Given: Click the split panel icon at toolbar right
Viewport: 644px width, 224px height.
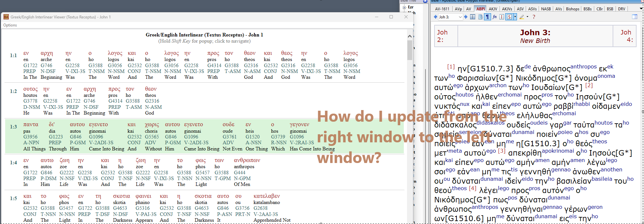Looking at the screenshot, I should click(x=635, y=17).
